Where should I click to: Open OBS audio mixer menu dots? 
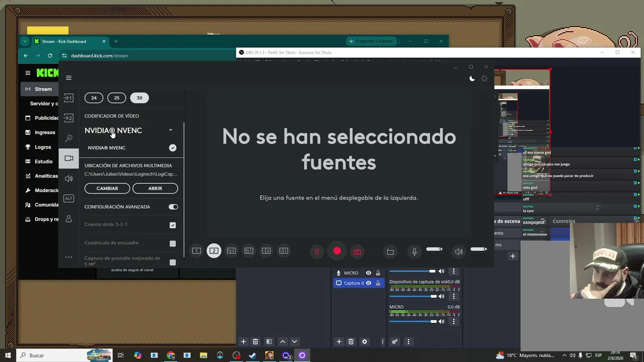(x=408, y=341)
